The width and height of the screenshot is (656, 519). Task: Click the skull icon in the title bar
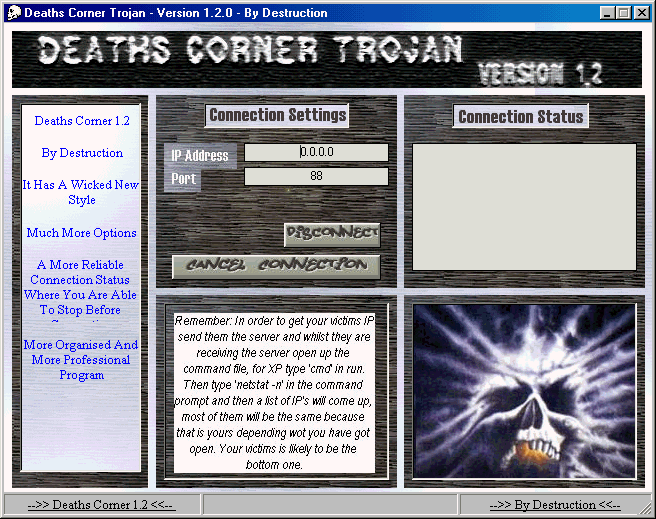point(14,13)
